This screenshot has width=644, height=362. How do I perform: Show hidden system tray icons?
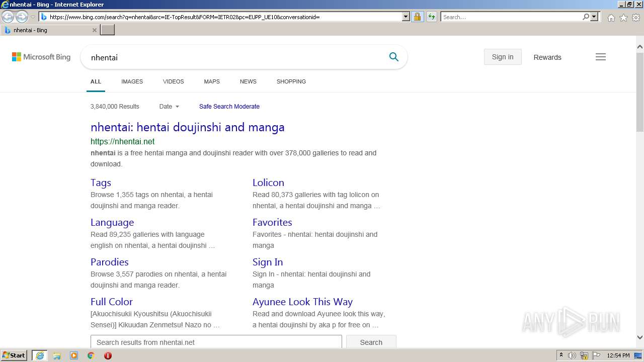click(x=561, y=355)
